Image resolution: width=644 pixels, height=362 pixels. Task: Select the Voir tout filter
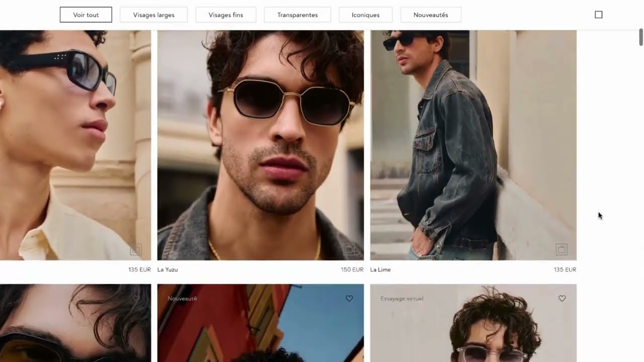[x=86, y=15]
